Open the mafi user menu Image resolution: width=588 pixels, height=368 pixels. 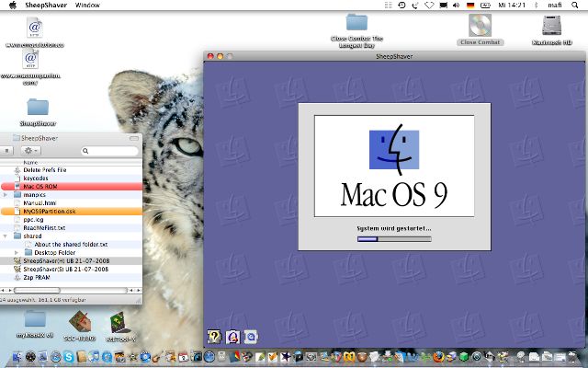[x=555, y=5]
